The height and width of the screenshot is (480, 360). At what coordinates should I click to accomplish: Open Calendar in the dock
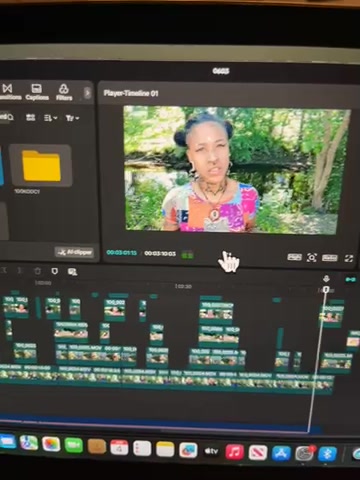119,447
